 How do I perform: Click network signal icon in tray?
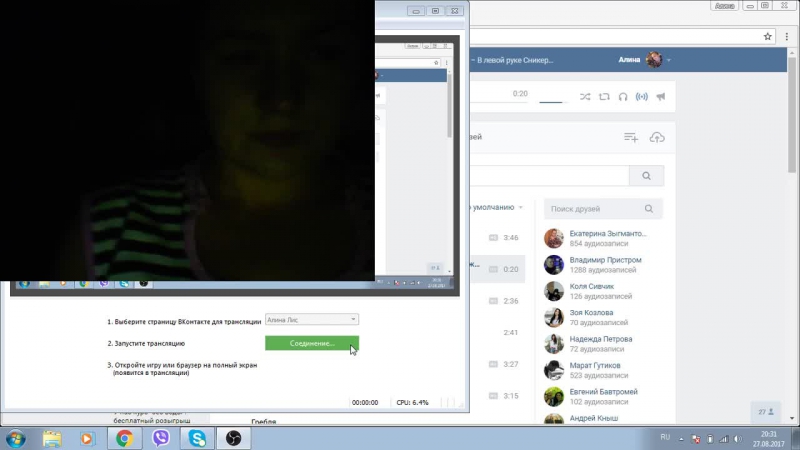pos(724,439)
